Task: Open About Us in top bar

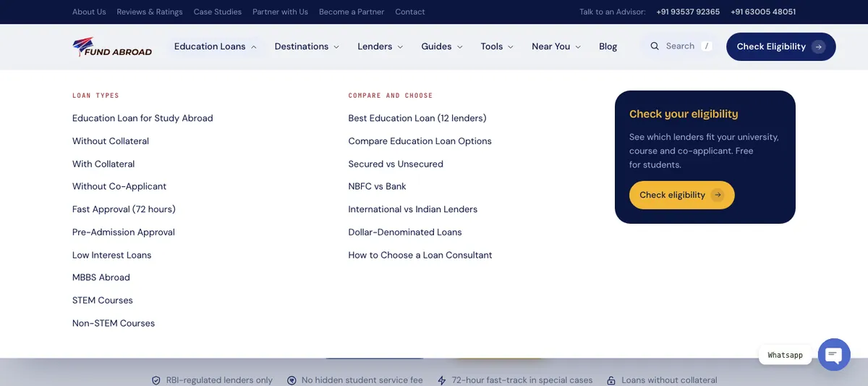Action: tap(89, 12)
